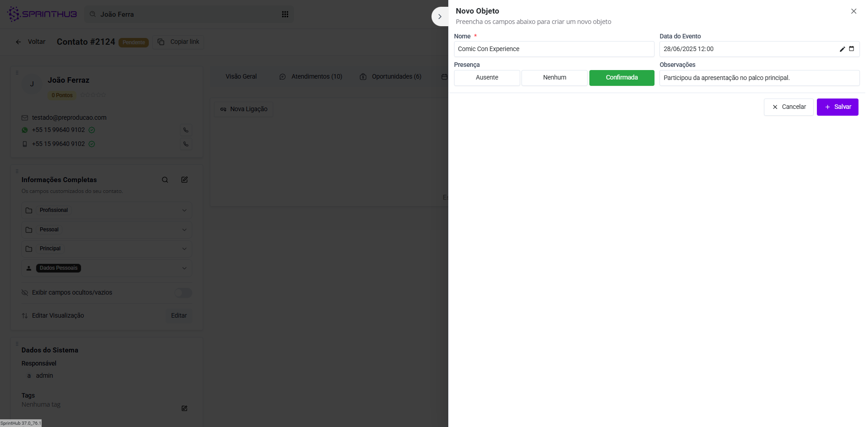Select Ausente presence option

tap(487, 78)
